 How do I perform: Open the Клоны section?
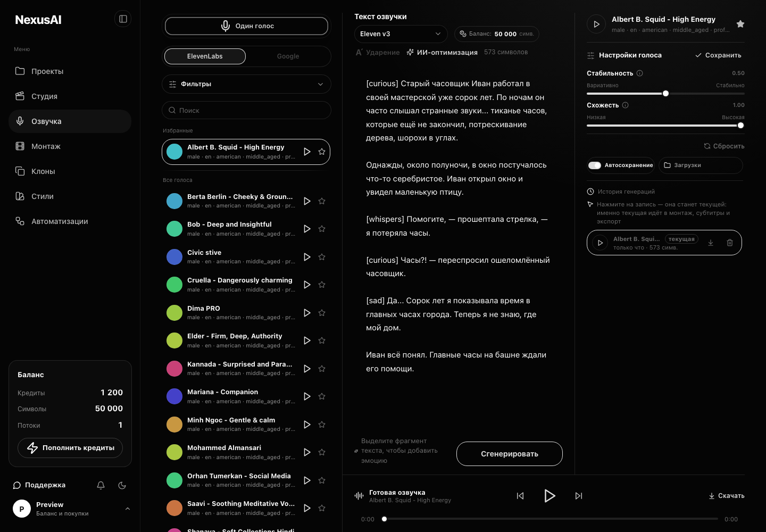pyautogui.click(x=70, y=171)
